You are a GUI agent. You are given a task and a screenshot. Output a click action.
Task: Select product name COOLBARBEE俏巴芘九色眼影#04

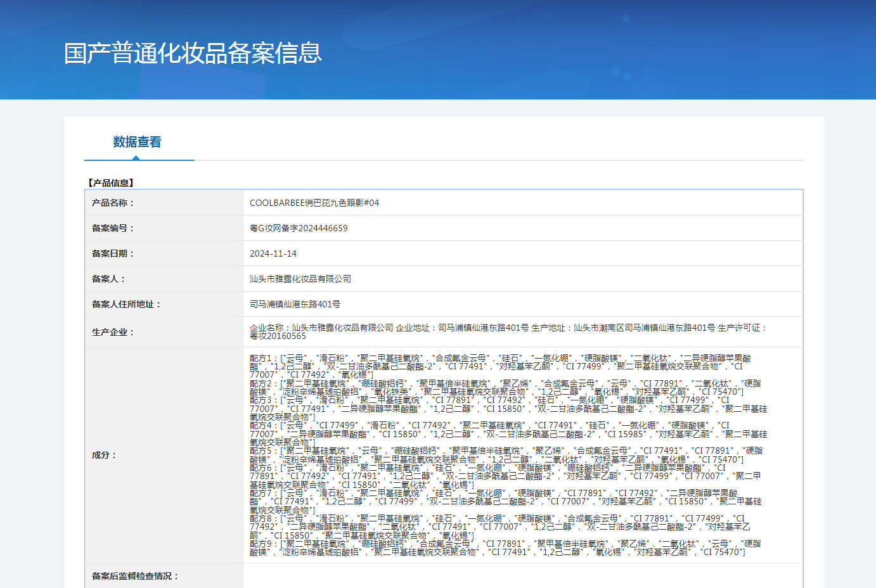pos(314,203)
